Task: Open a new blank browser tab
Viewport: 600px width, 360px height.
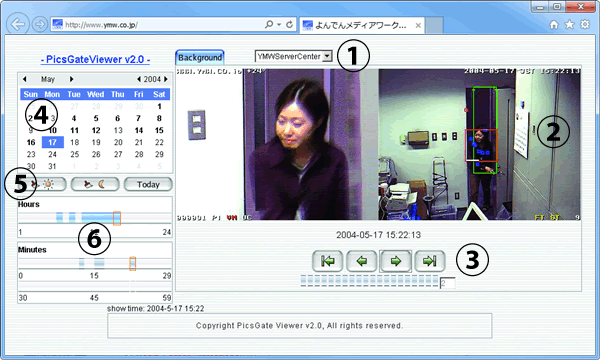Action: click(x=434, y=25)
